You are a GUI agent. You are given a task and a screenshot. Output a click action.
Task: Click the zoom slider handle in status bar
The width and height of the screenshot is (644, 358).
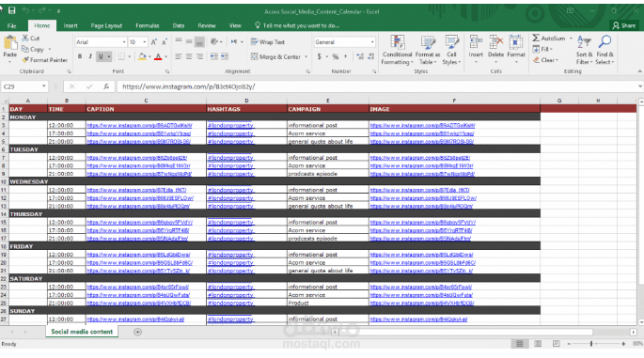pyautogui.click(x=591, y=344)
